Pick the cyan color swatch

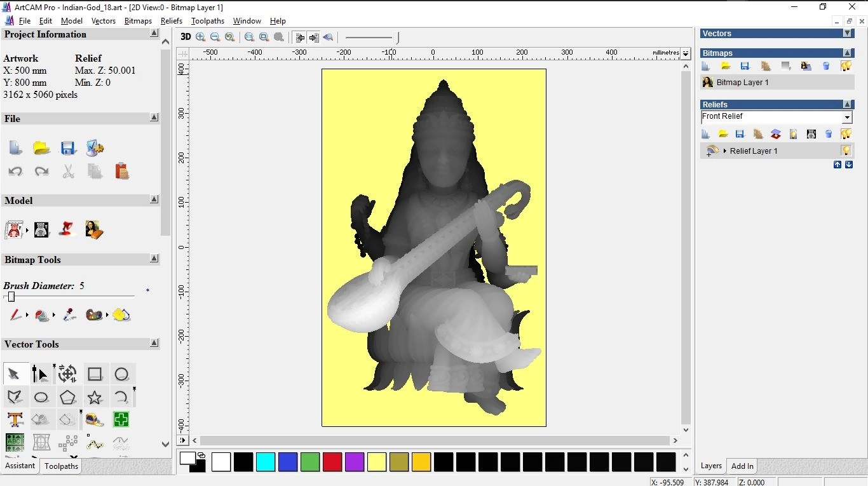coord(266,462)
